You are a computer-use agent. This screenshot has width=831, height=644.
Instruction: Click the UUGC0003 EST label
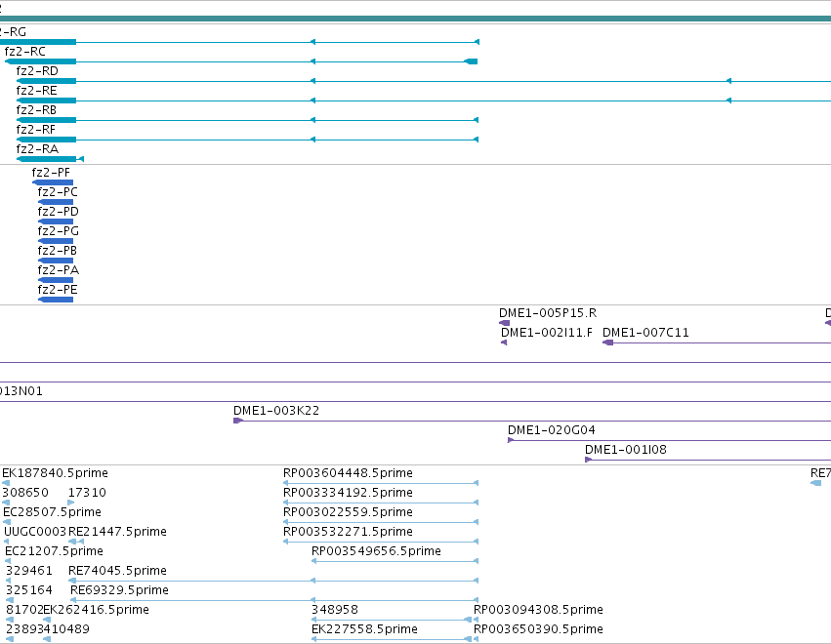[35, 532]
